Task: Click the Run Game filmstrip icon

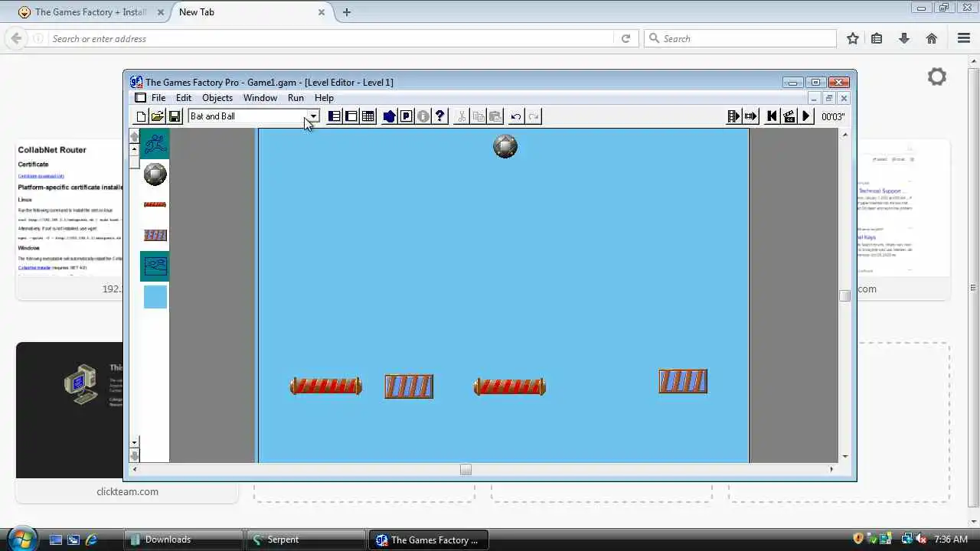Action: tap(734, 116)
